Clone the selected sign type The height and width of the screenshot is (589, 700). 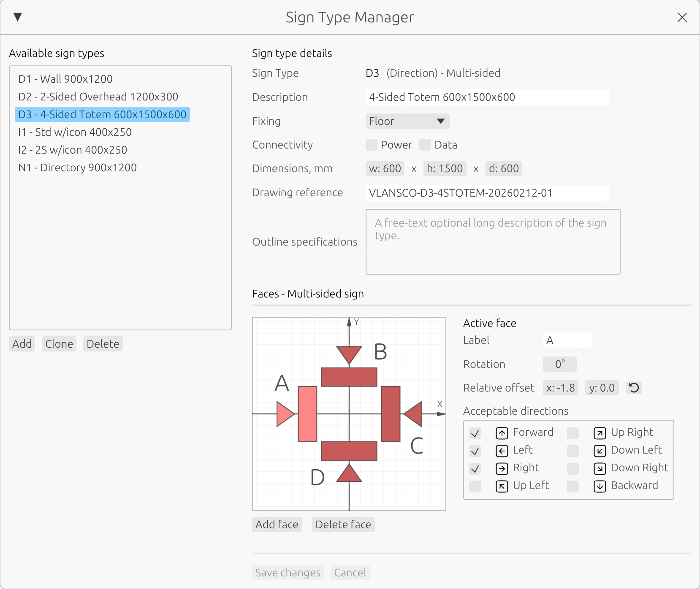tap(59, 343)
